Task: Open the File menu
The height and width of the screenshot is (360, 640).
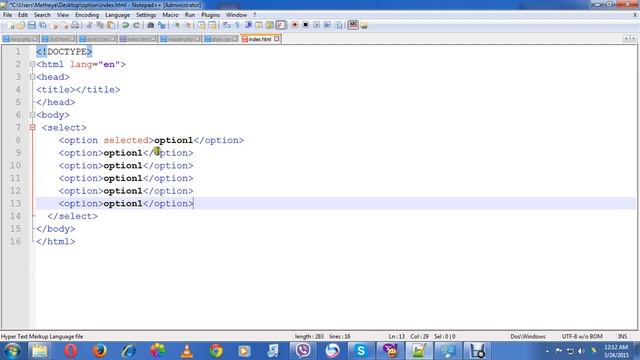Action: (7, 15)
